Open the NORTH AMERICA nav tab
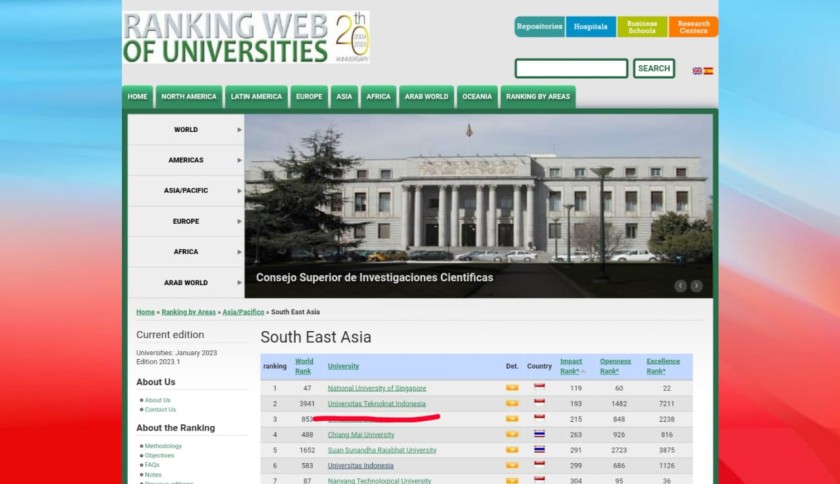The image size is (840, 484). (189, 97)
